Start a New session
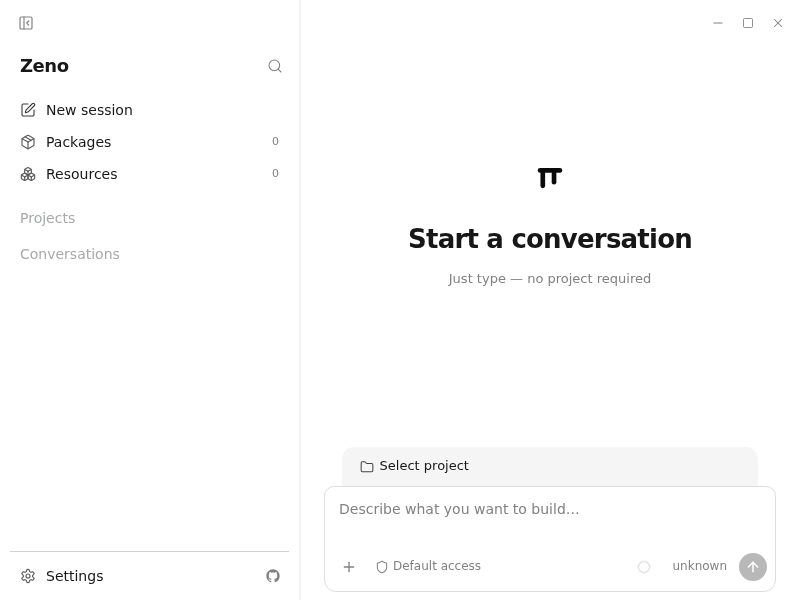The width and height of the screenshot is (800, 600). coord(149,110)
